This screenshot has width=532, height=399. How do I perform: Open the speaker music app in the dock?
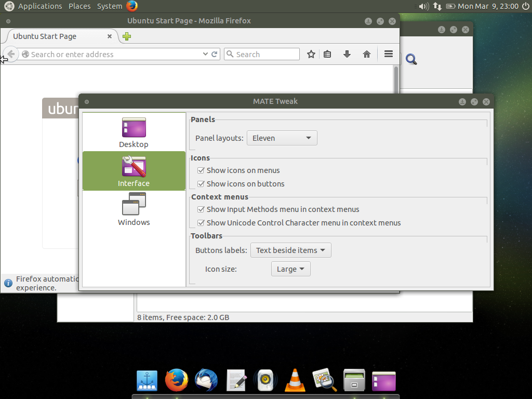pos(265,380)
